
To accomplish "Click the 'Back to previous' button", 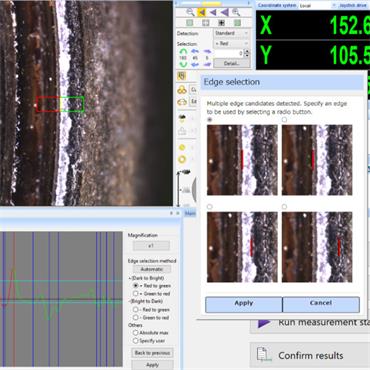I will 152,353.
